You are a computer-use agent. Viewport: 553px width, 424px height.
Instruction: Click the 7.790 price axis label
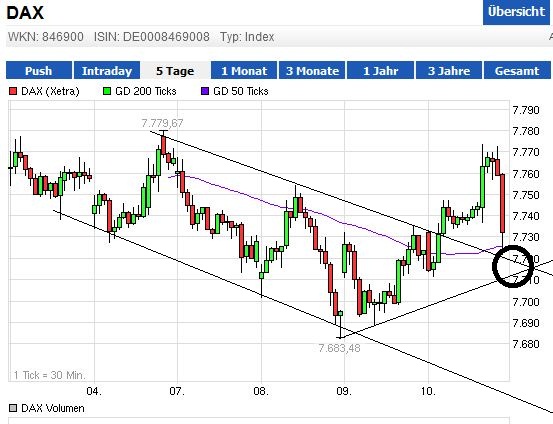[526, 110]
